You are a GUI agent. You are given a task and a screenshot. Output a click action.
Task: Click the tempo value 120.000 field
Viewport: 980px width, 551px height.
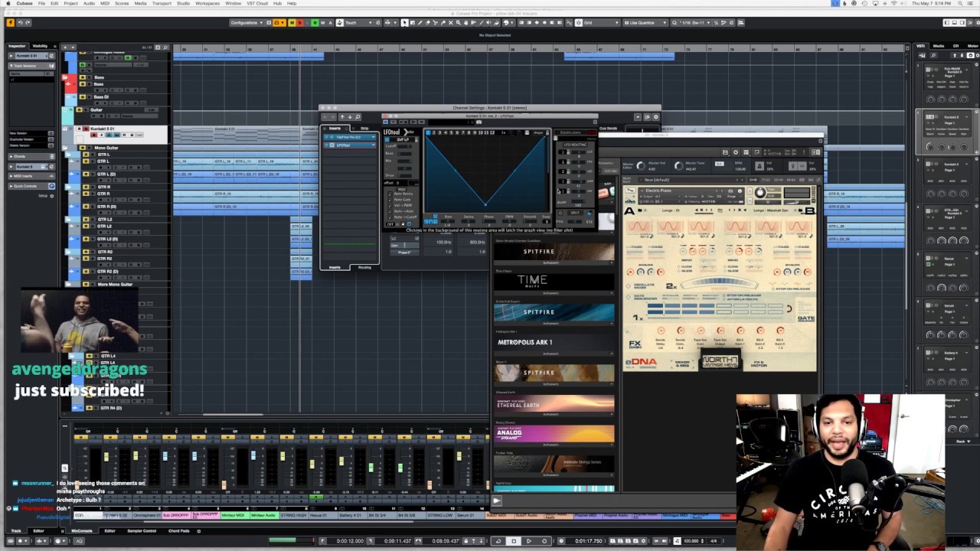coord(691,541)
